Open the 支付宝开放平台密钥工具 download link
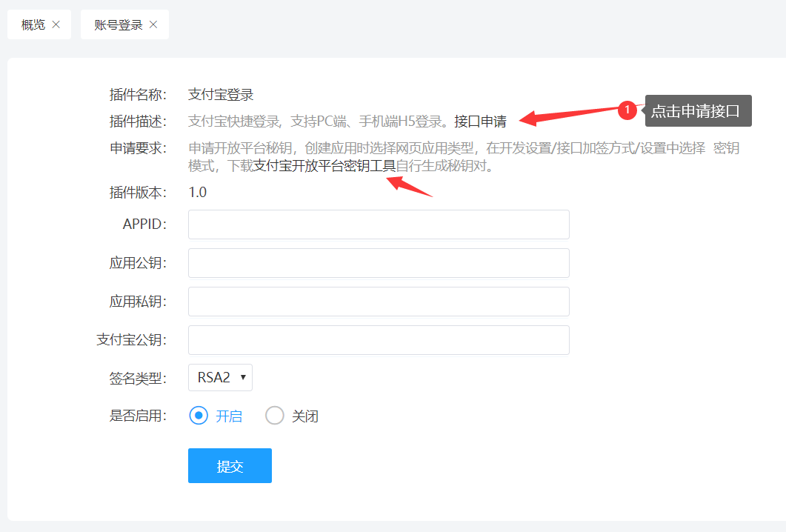Viewport: 786px width, 532px height. (x=324, y=165)
